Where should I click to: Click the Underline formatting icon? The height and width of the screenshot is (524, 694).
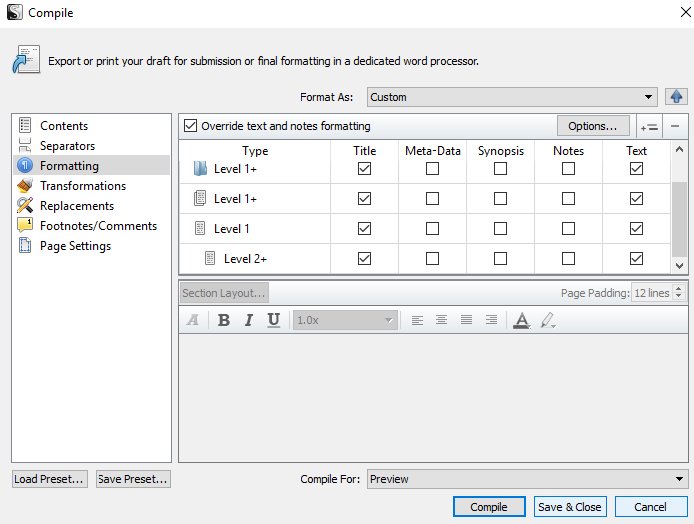click(x=274, y=320)
